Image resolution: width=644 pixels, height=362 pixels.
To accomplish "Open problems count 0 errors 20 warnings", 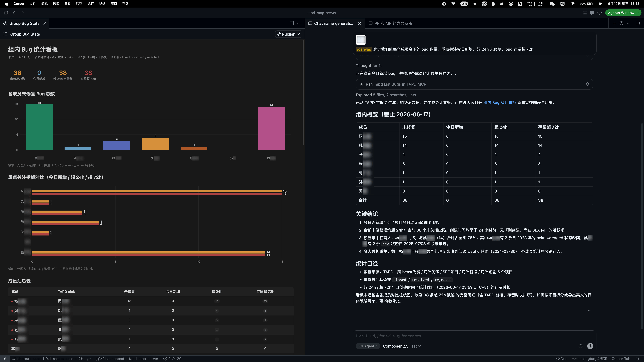I will [x=172, y=359].
